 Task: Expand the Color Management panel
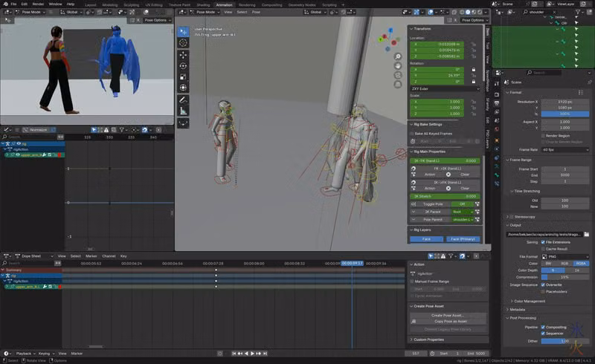(530, 302)
